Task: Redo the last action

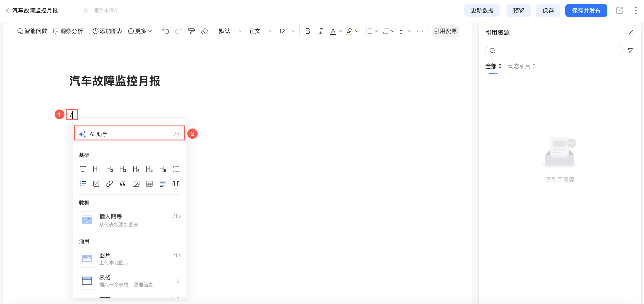Action: click(x=178, y=31)
